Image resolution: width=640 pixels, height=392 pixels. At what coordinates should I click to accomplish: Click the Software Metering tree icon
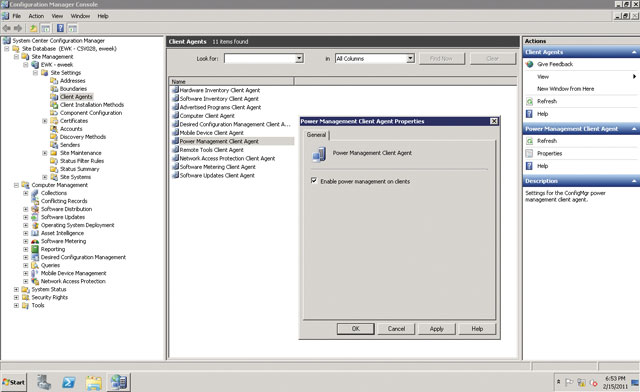(x=35, y=241)
